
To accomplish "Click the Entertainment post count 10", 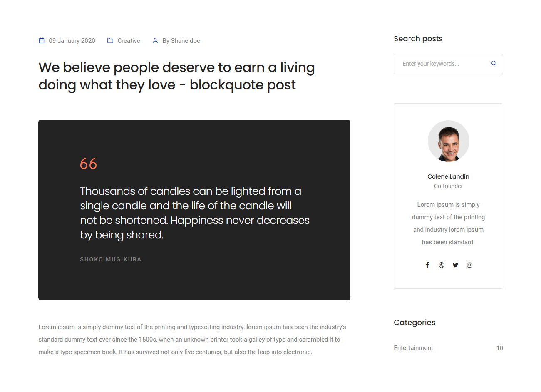I will [499, 348].
